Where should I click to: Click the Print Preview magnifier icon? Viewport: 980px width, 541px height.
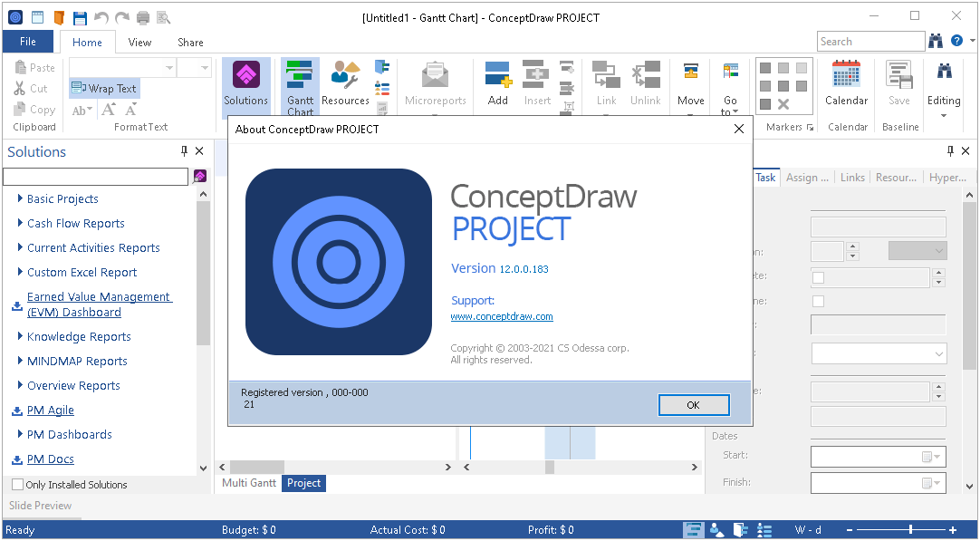click(x=164, y=17)
